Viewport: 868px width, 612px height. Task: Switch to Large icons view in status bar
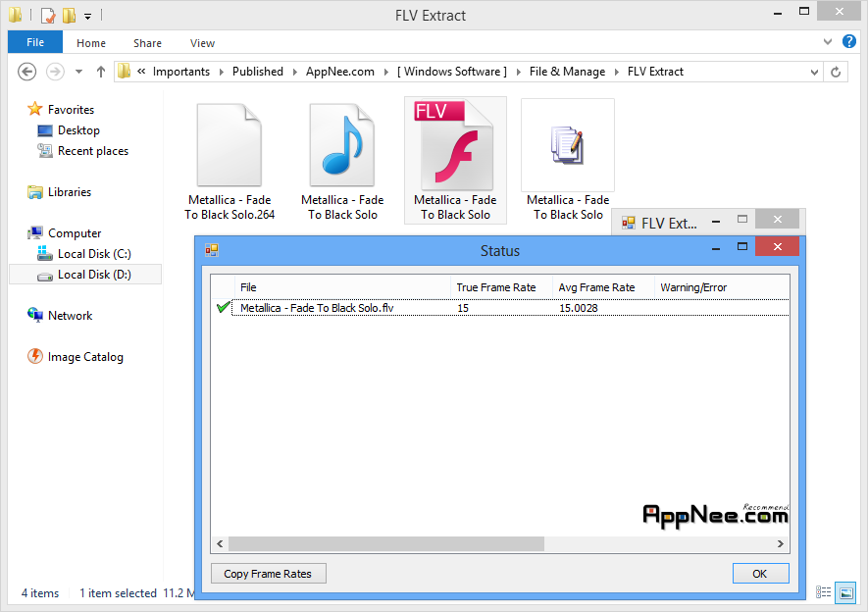[x=845, y=592]
